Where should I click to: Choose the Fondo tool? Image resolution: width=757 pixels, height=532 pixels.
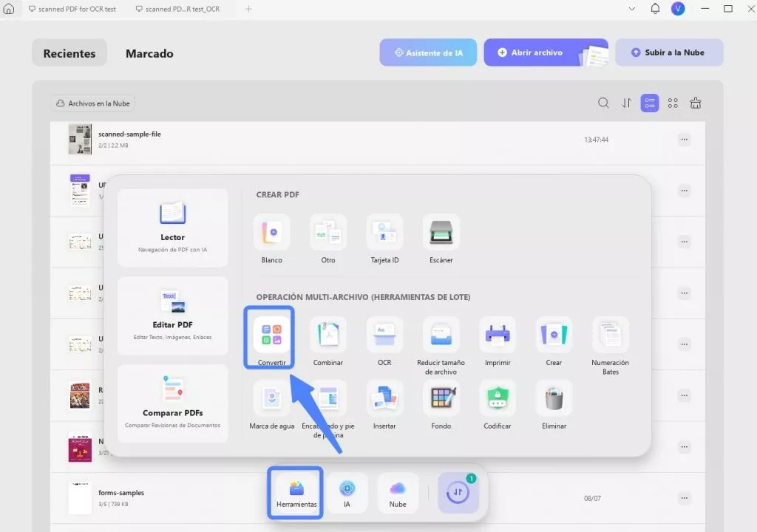coord(441,405)
